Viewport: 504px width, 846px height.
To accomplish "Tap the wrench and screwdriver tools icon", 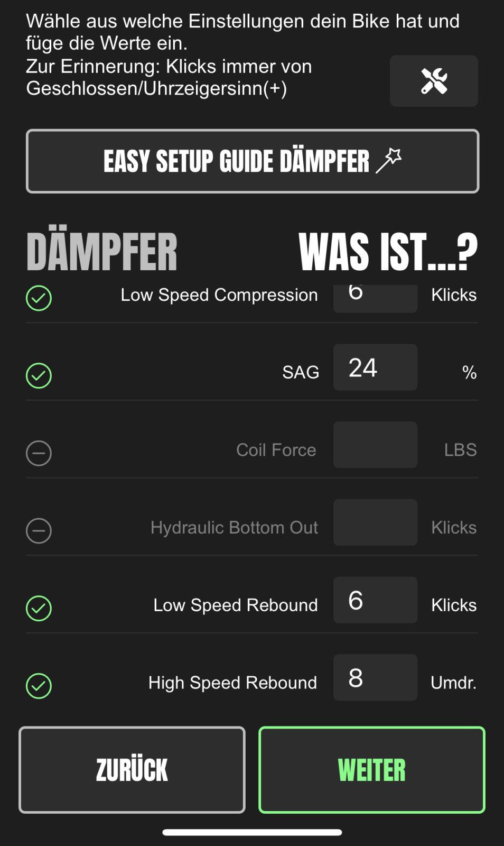I will (x=434, y=81).
